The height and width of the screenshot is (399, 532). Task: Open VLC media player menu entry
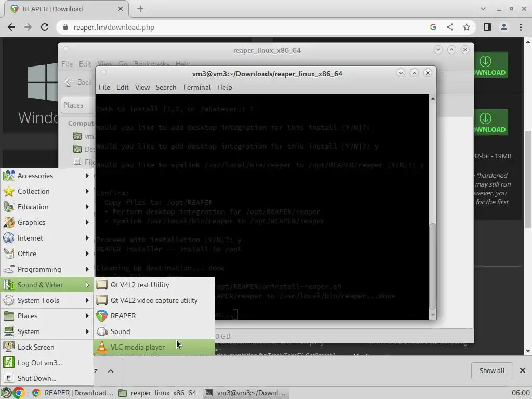[154, 347]
